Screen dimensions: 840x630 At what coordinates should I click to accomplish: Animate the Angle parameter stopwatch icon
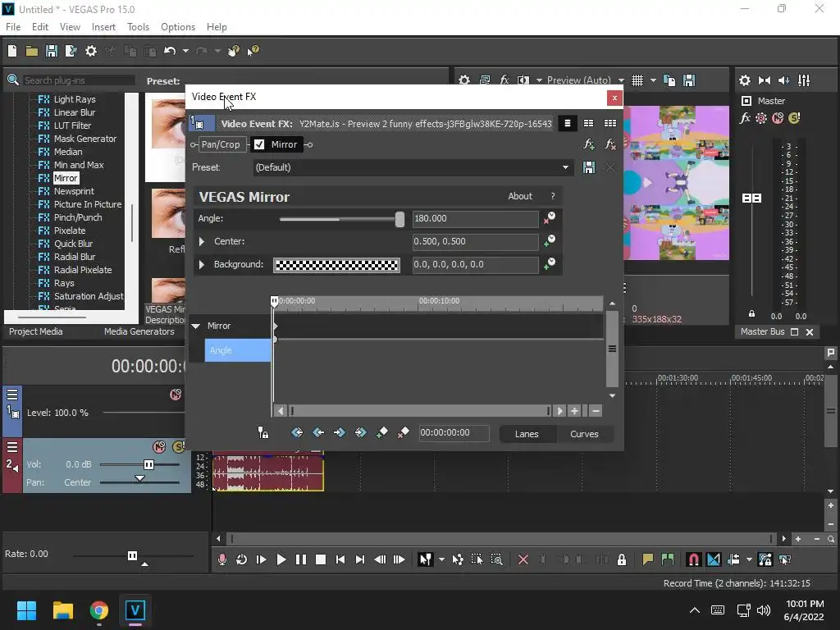click(550, 218)
